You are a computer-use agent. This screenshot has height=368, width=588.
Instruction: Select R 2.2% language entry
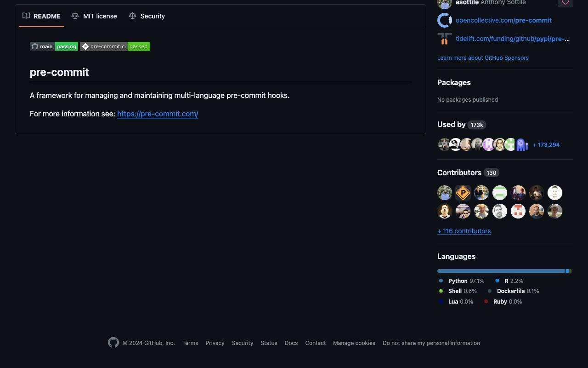coord(509,281)
